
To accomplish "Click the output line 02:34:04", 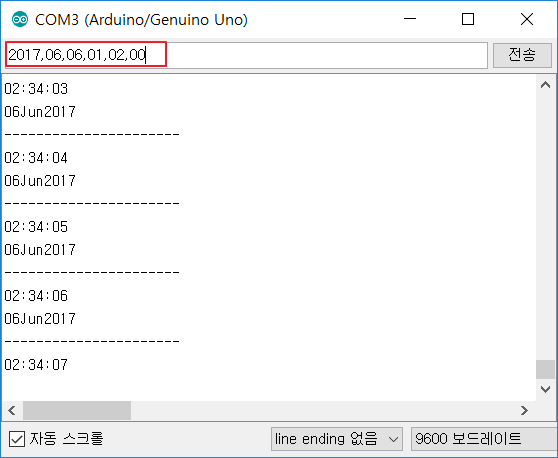I will point(36,158).
